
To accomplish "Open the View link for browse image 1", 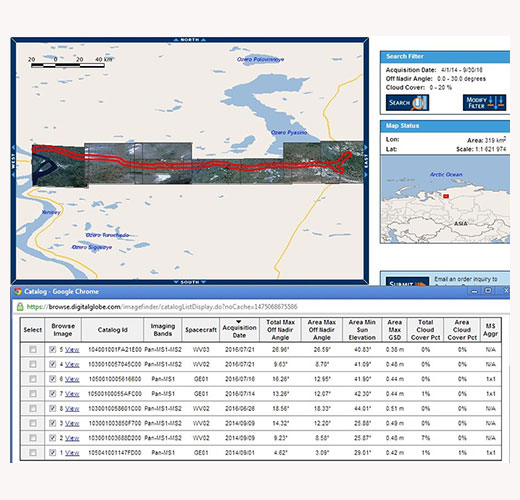I will (x=72, y=453).
